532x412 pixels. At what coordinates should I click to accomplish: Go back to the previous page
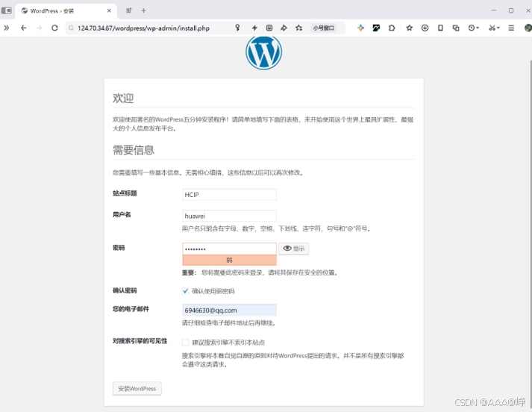point(23,28)
